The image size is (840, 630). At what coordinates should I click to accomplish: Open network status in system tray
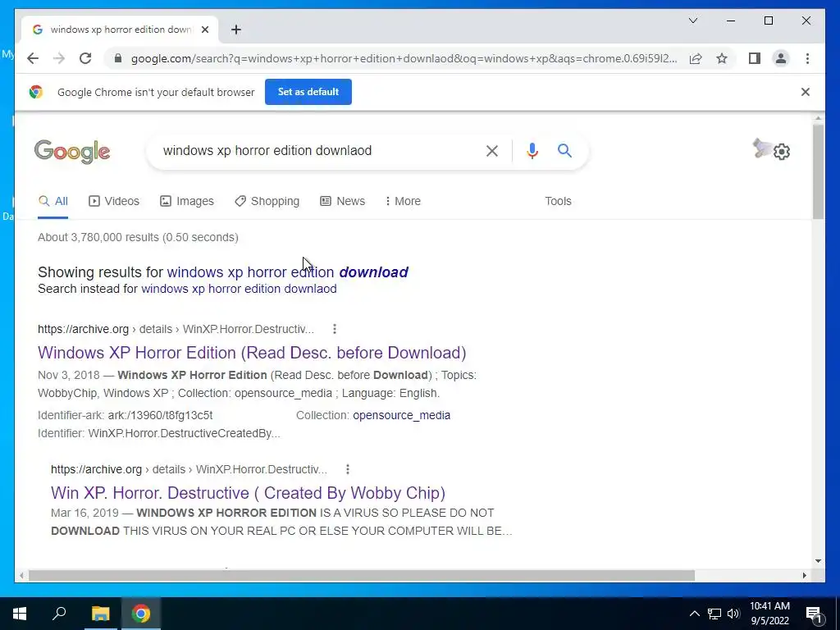pyautogui.click(x=714, y=614)
